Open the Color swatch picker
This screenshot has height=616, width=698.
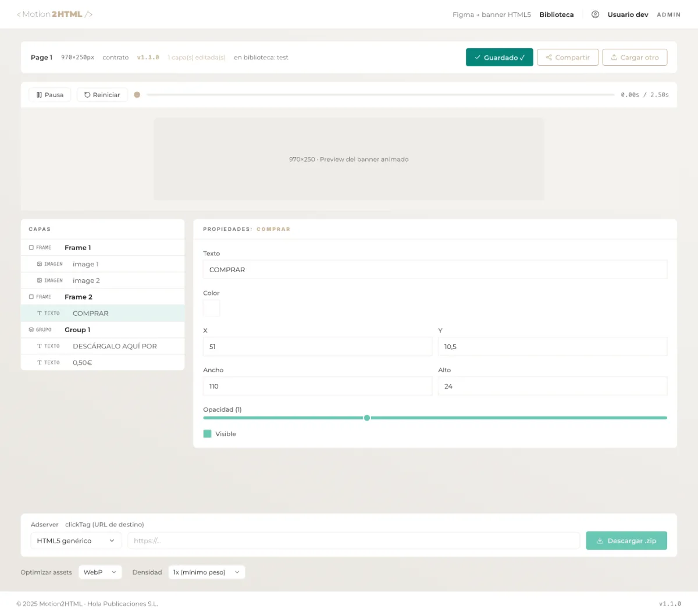211,308
